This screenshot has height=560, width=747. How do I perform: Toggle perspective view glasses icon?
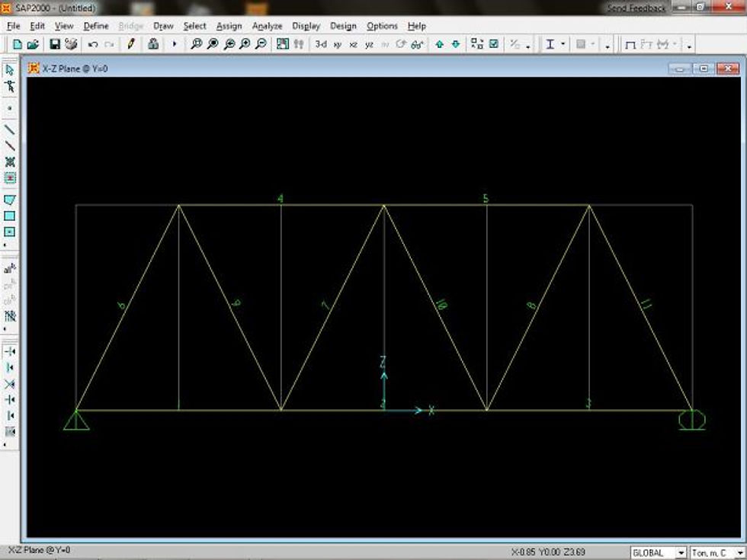[x=417, y=44]
